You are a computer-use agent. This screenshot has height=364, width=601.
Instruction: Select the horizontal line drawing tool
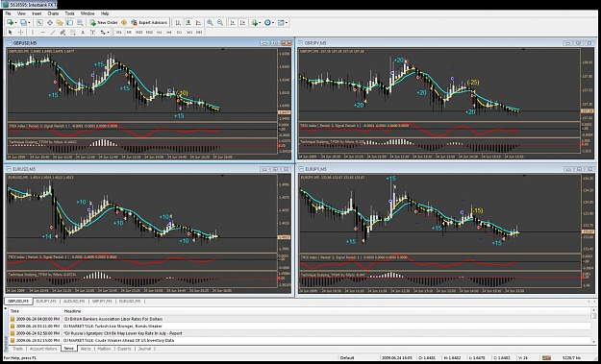click(43, 33)
